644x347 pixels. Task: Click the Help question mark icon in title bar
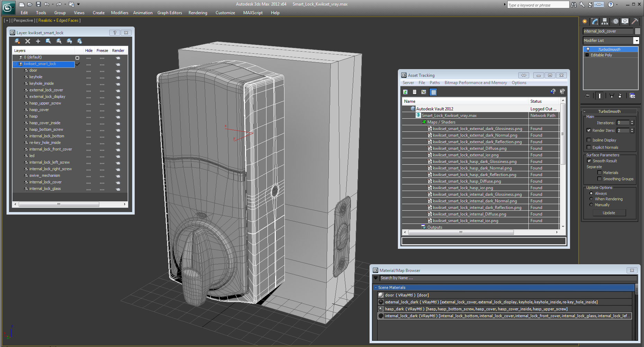pos(611,4)
